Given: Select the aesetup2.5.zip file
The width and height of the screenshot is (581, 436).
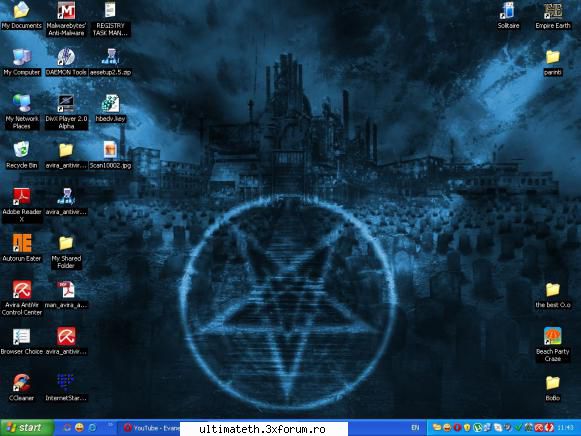Looking at the screenshot, I should point(110,61).
